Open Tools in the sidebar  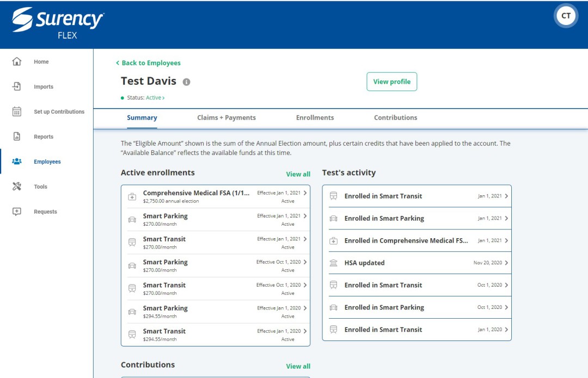coord(40,187)
